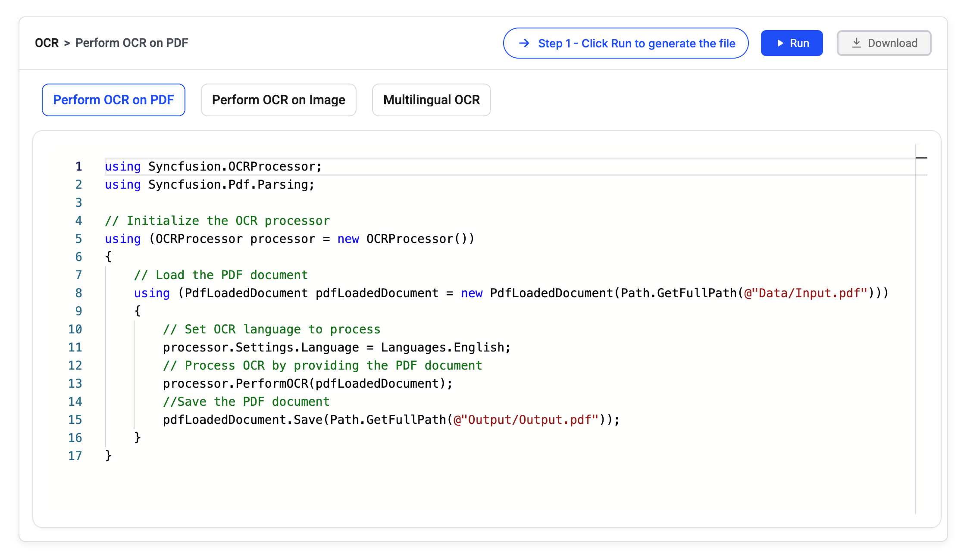Click the download arrow icon

point(857,43)
